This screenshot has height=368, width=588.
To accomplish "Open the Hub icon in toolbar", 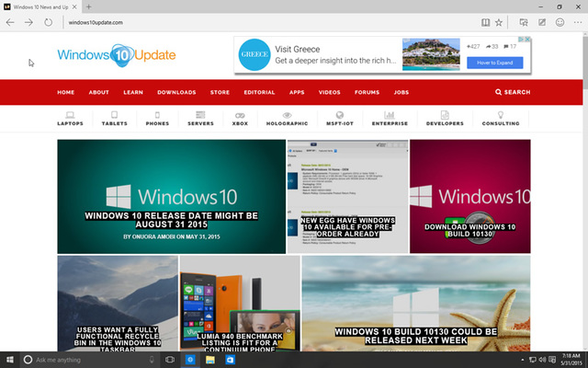I will pos(524,22).
